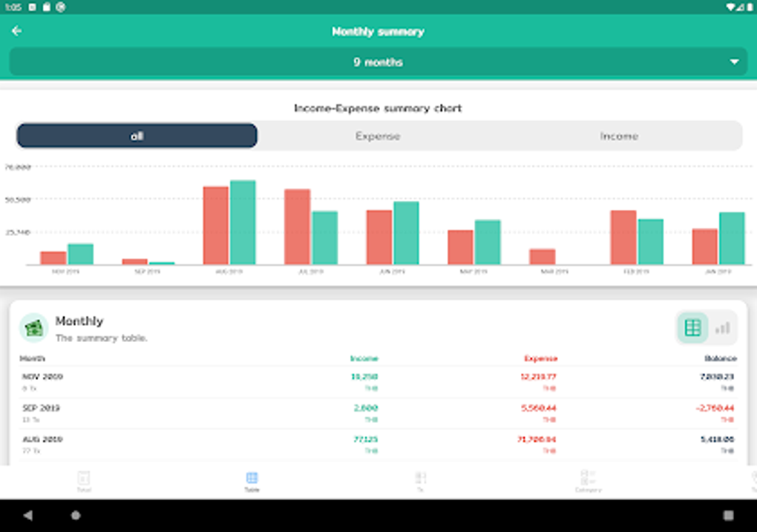Switch to the Tx tab
The image size is (757, 532).
(420, 479)
